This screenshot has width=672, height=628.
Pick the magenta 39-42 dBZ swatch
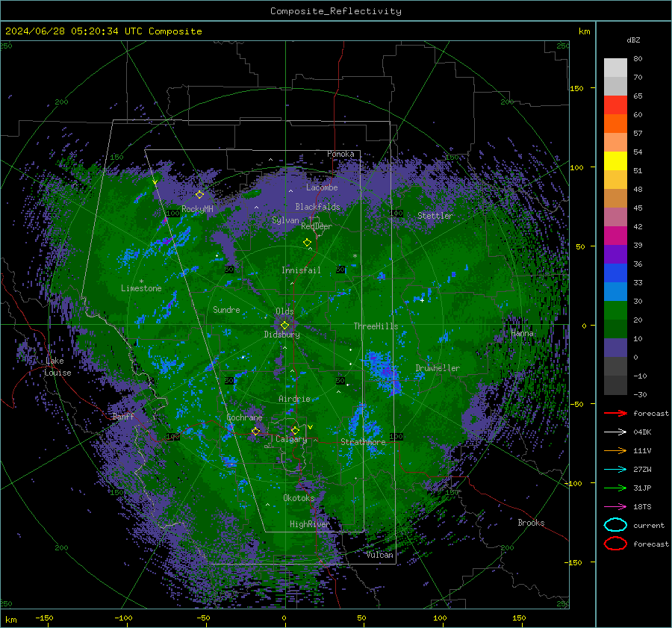615,236
